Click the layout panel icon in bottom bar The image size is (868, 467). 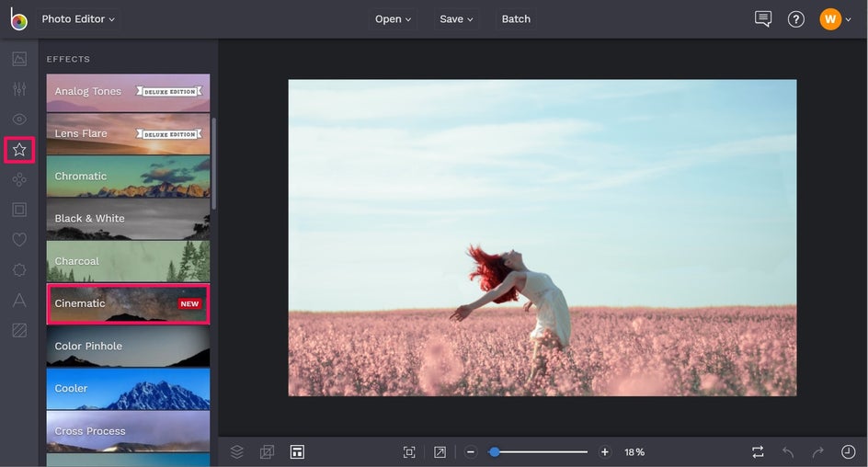[297, 452]
